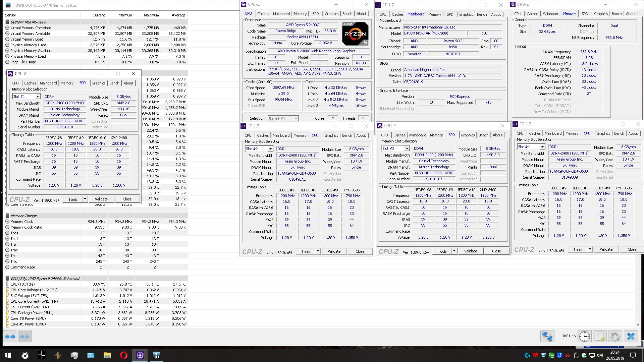Image resolution: width=644 pixels, height=362 pixels.
Task: Open the Slot #2 memory slot dropdown
Action: coord(270,149)
